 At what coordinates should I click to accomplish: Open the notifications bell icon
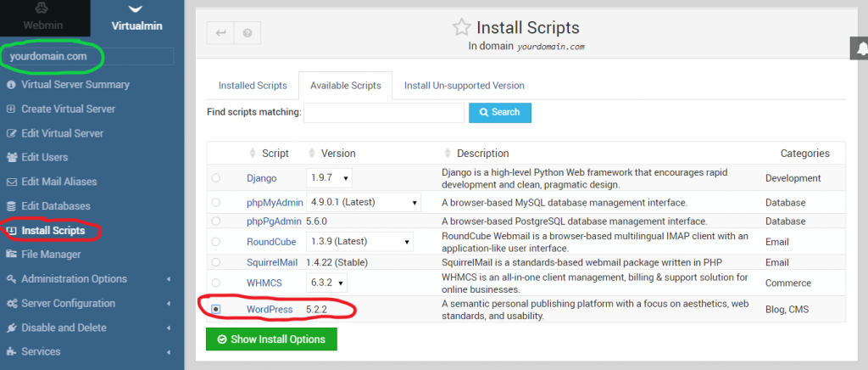[861, 48]
